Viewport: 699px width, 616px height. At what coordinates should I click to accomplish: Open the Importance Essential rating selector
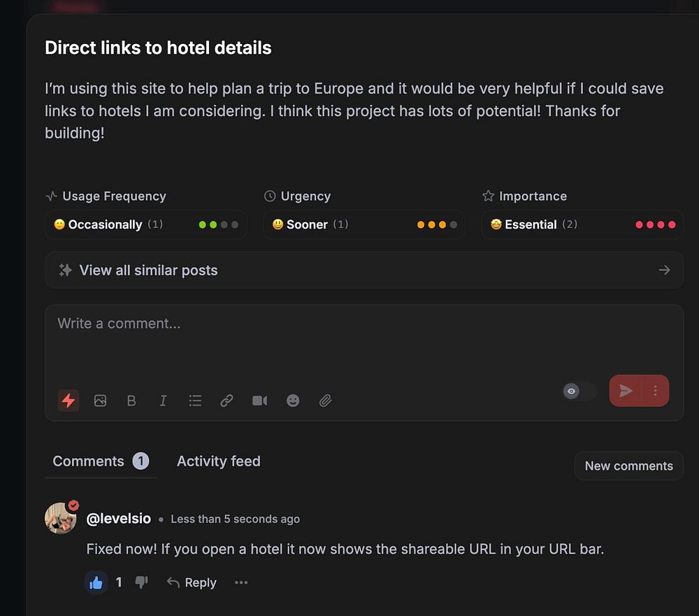[582, 224]
